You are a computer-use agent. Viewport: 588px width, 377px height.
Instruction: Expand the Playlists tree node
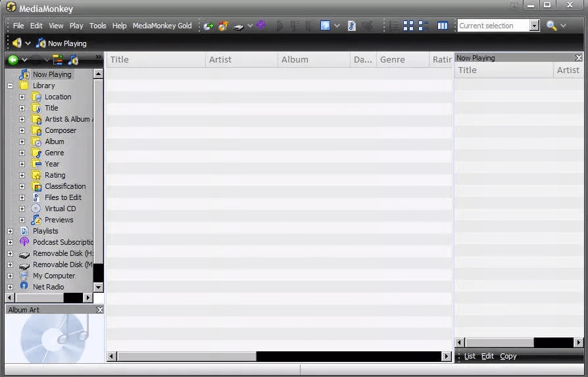10,231
